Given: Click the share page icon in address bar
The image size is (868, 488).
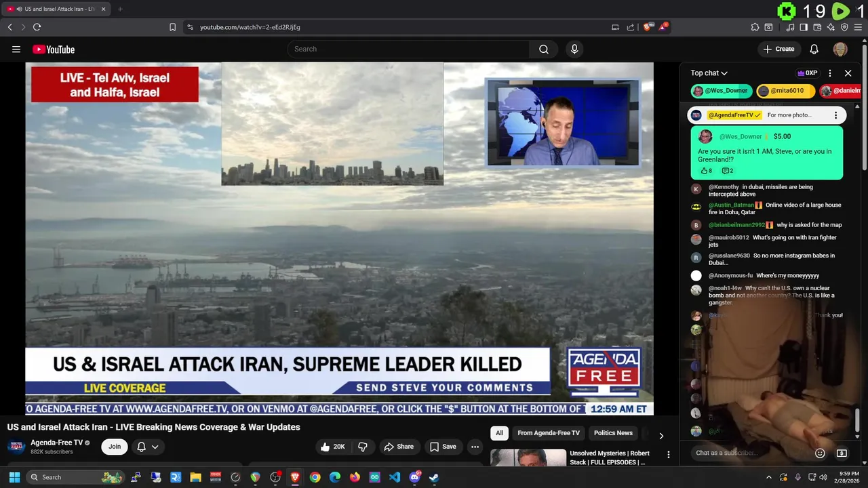Looking at the screenshot, I should click(x=630, y=27).
